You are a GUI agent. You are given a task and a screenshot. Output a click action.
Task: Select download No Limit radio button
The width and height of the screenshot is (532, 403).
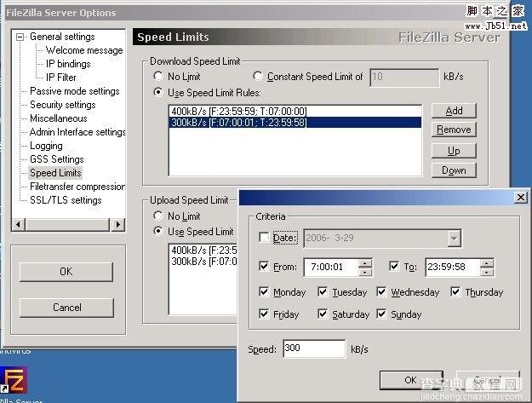[x=158, y=76]
